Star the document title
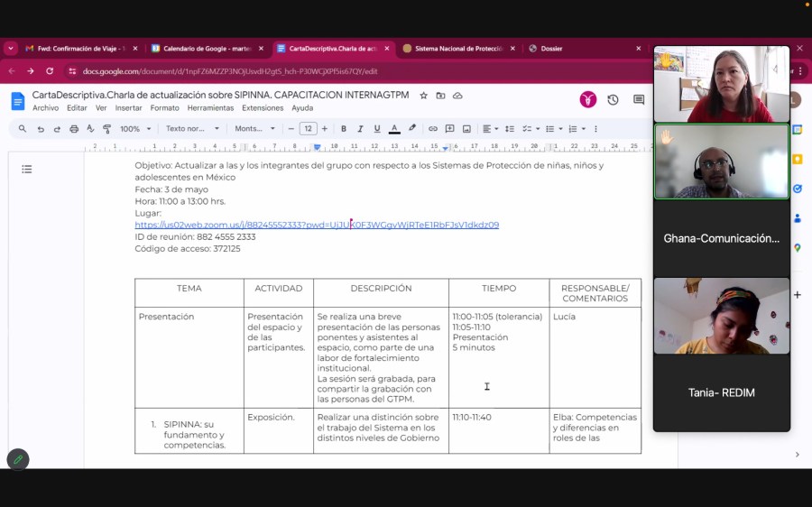This screenshot has height=507, width=812. [424, 95]
